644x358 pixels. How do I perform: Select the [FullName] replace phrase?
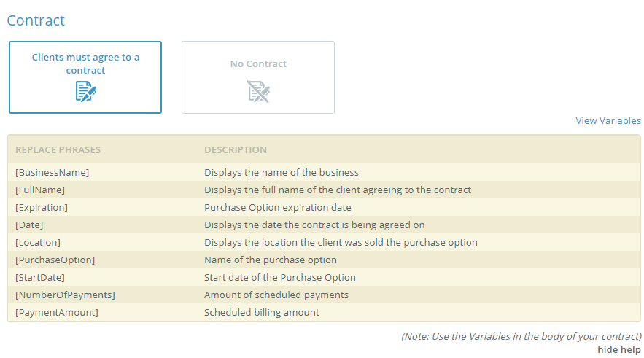[40, 190]
